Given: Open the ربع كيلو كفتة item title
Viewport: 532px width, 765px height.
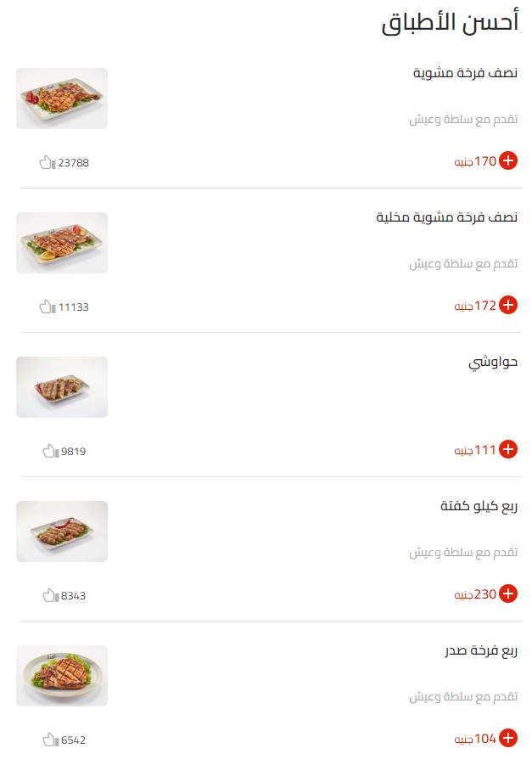Looking at the screenshot, I should click(479, 506).
